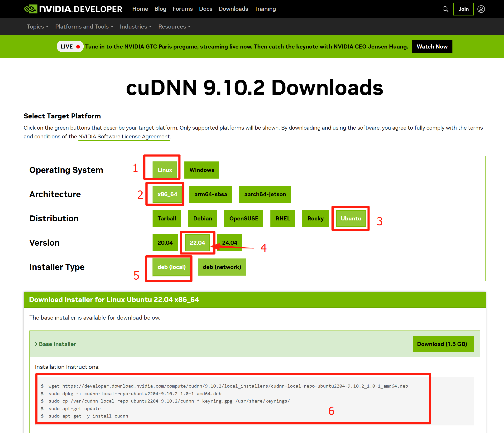Select the Debian distribution

[x=202, y=219]
